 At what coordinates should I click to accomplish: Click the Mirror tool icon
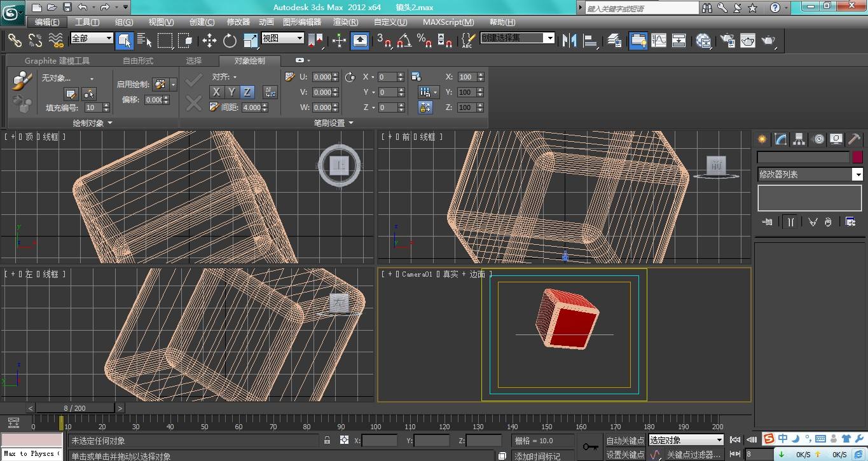[570, 41]
